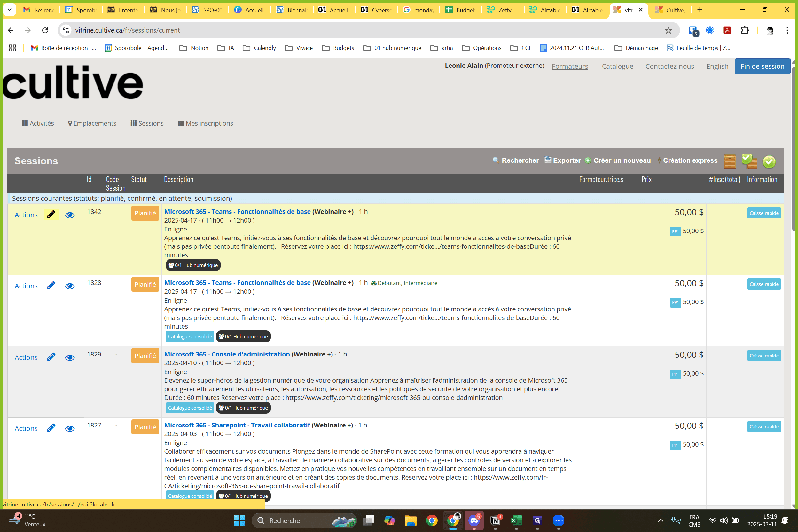
Task: Open the archive drawer icon in Sessions header
Action: (x=730, y=161)
